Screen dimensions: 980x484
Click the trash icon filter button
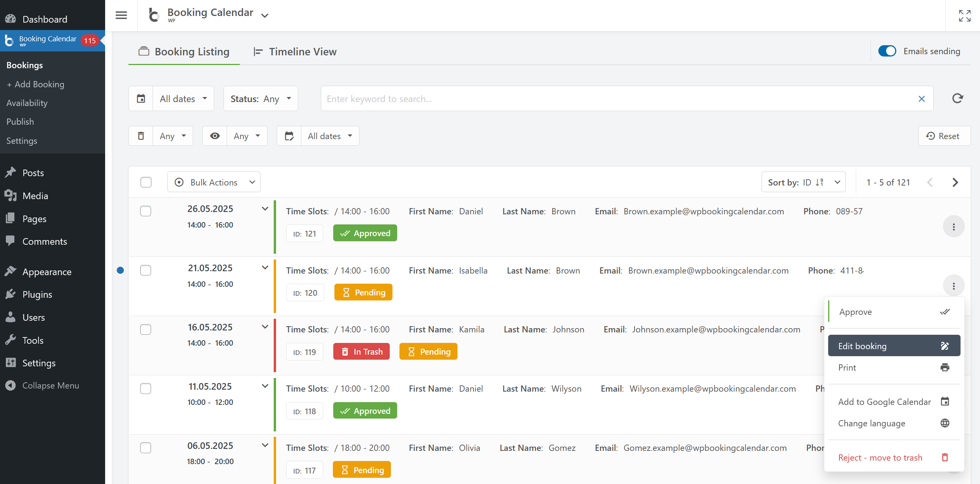(141, 136)
